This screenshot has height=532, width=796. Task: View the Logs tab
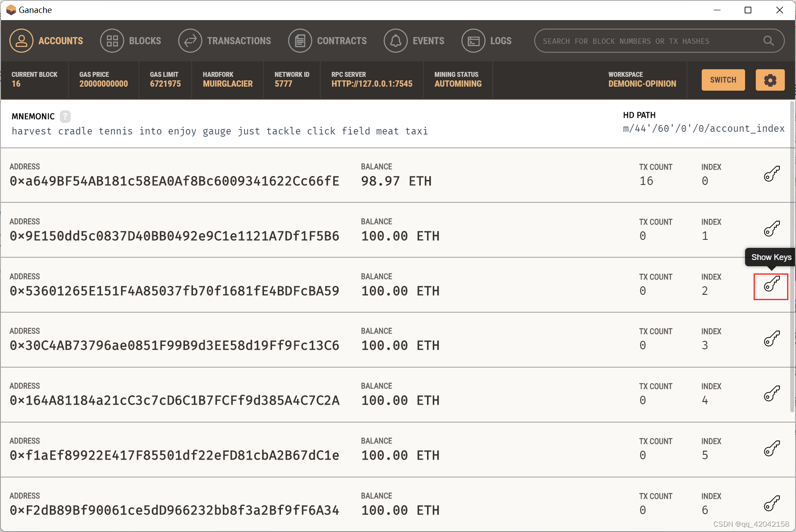point(487,41)
